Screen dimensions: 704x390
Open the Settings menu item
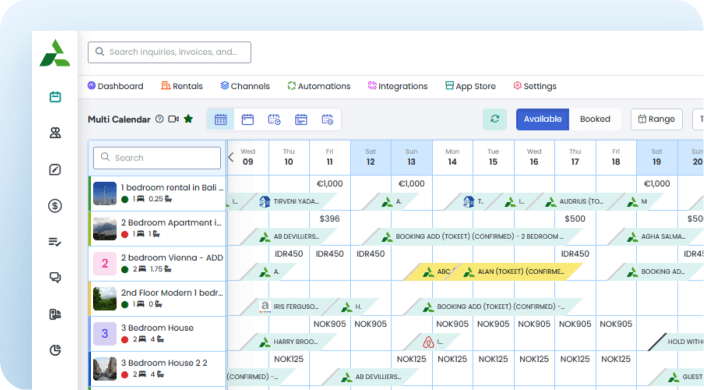click(535, 86)
